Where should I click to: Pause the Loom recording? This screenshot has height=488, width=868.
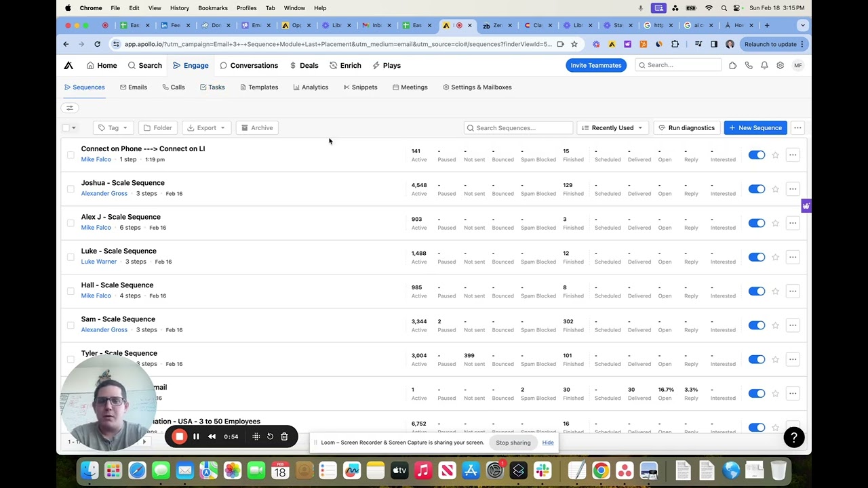(196, 436)
